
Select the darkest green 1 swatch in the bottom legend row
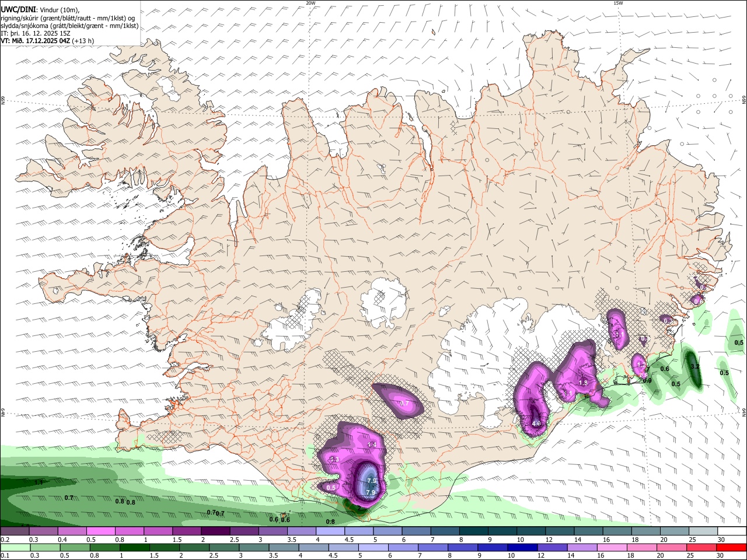[135, 547]
